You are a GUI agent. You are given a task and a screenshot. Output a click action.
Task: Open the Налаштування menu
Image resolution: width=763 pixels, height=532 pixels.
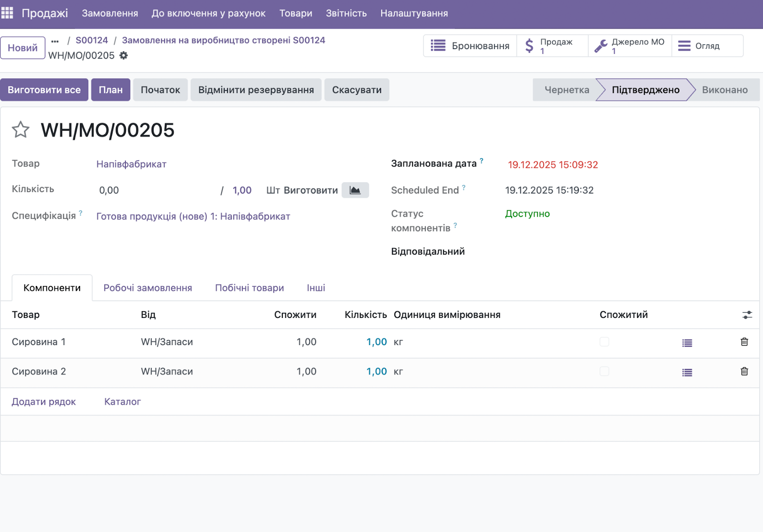[413, 13]
